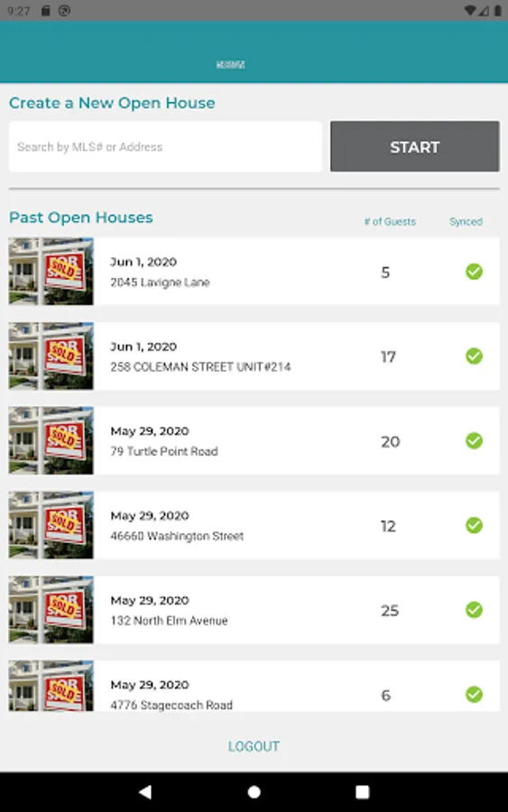Select the 46660 Washington Street open house
The height and width of the screenshot is (812, 508).
point(254,525)
